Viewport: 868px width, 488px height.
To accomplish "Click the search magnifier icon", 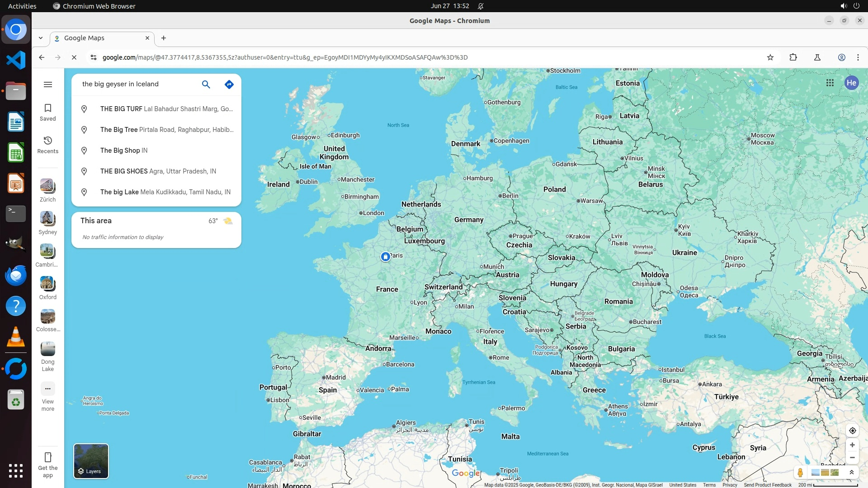I will 206,84.
